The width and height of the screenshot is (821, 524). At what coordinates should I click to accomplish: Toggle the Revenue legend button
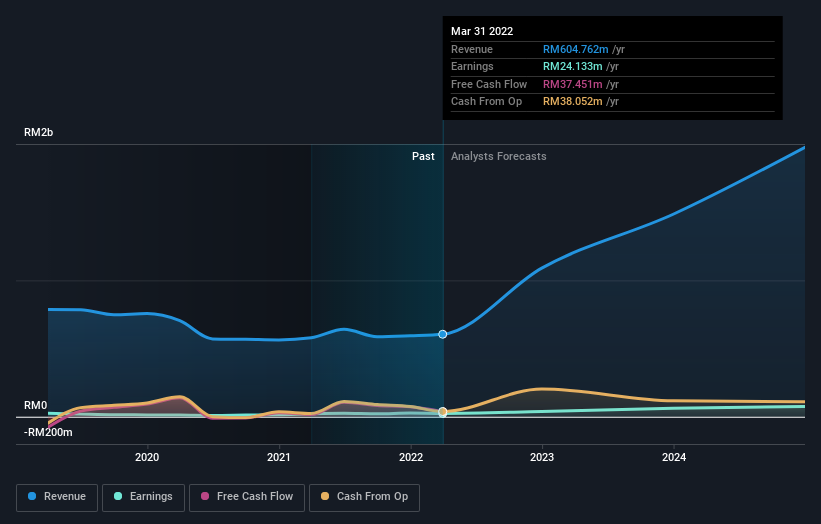point(57,497)
